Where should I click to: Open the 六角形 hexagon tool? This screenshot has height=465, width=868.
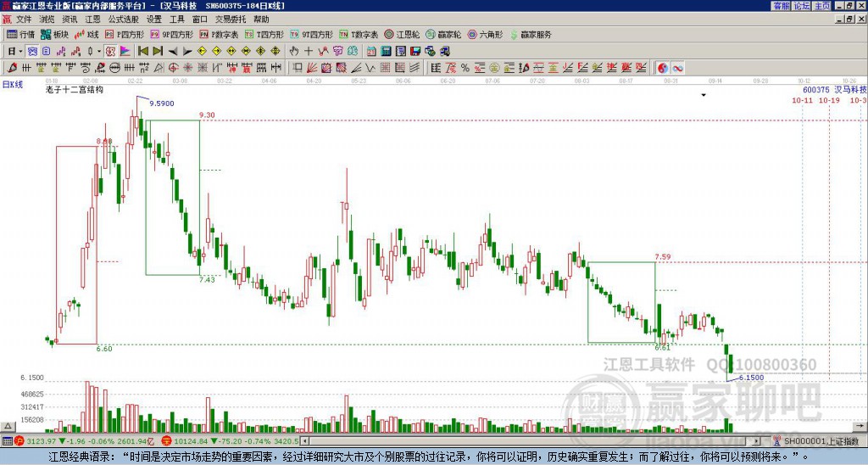486,34
